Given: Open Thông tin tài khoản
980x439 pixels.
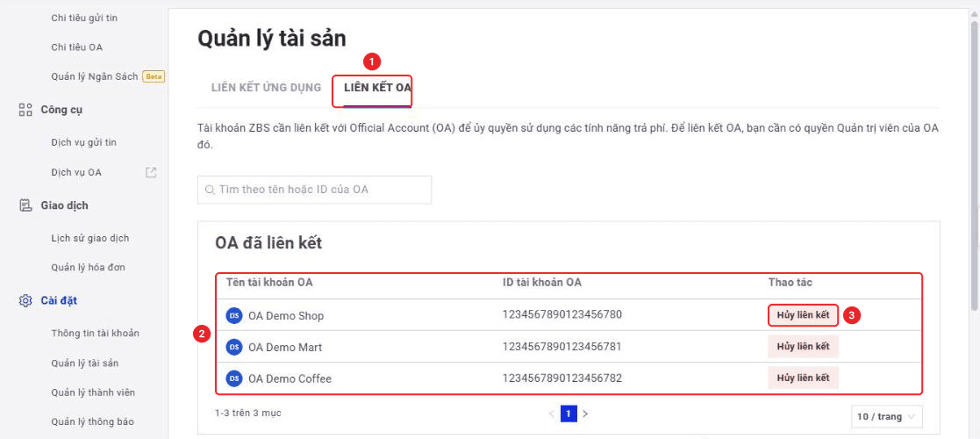Looking at the screenshot, I should tap(95, 333).
